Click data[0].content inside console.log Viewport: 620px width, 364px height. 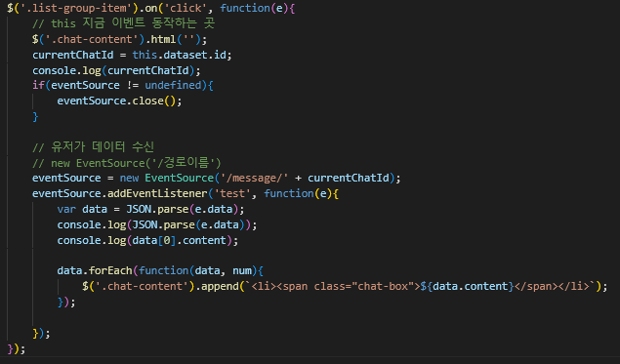pyautogui.click(x=179, y=241)
